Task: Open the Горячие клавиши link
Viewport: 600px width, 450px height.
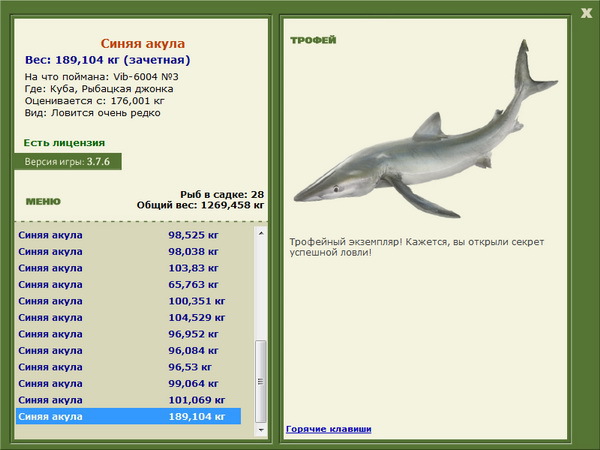Action: [329, 429]
